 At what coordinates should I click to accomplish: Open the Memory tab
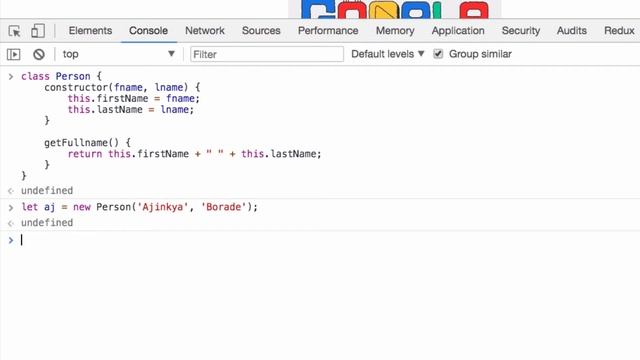(395, 31)
